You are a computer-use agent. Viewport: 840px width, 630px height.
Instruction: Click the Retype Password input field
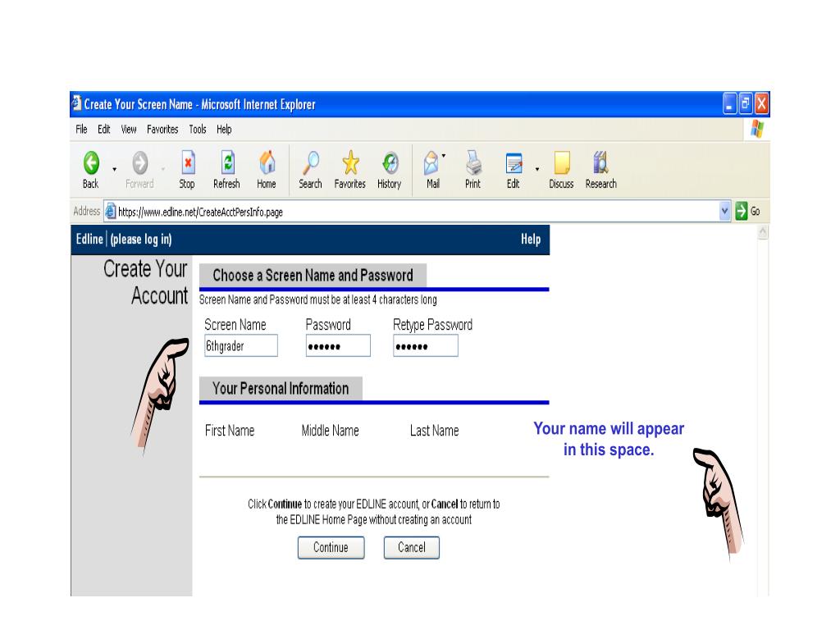pos(426,345)
